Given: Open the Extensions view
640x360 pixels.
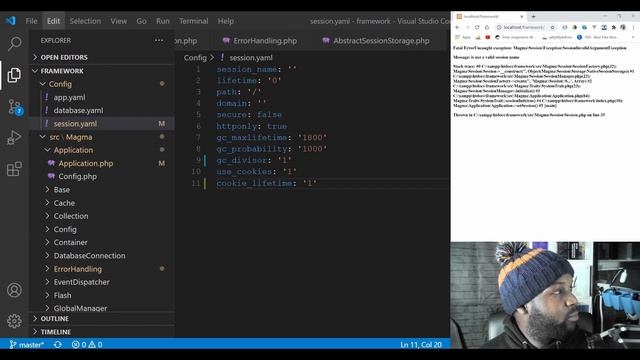Looking at the screenshot, I should (14, 169).
